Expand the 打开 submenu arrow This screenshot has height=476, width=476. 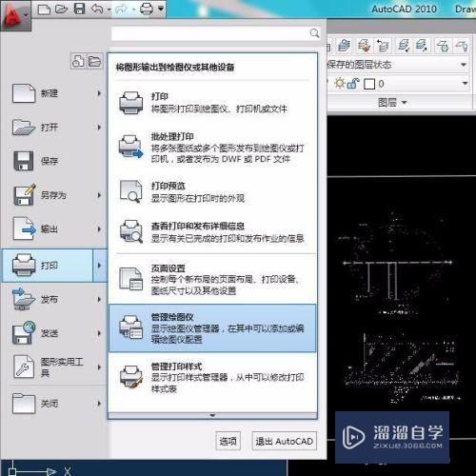pos(99,128)
